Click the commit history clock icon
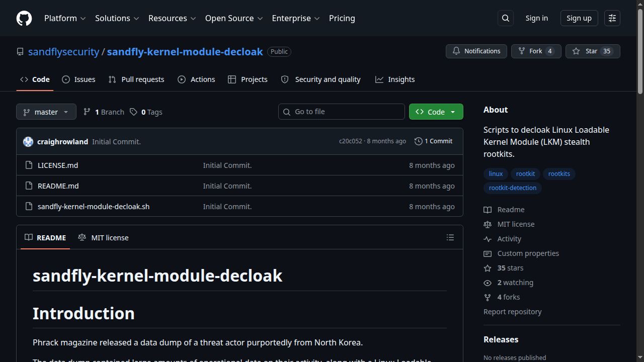The height and width of the screenshot is (362, 644). click(x=418, y=141)
